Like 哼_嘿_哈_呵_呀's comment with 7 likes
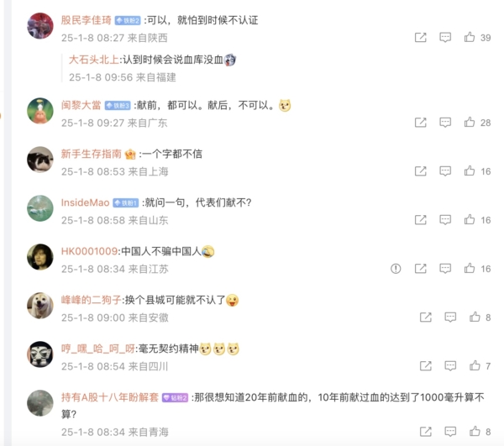The width and height of the screenshot is (504, 446). (475, 365)
